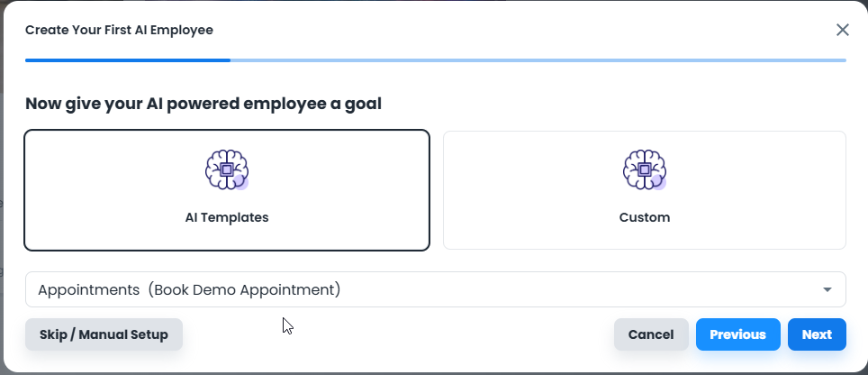Expand the template dropdown arrow
868x375 pixels.
coord(827,289)
